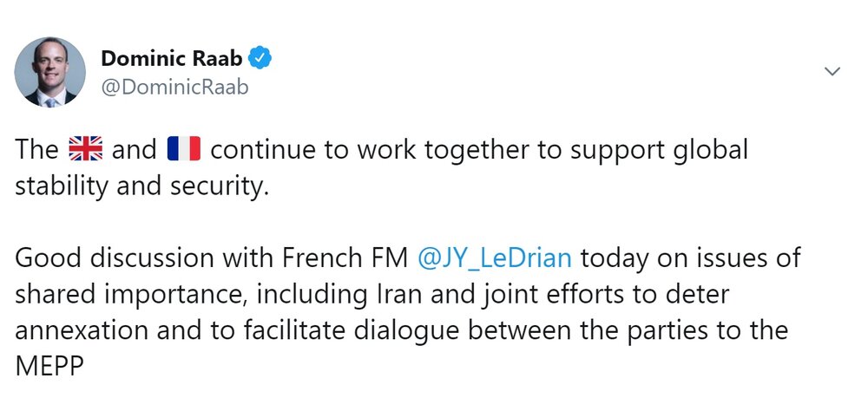The image size is (868, 398).
Task: Expand the tweet options chevron
Action: [832, 71]
